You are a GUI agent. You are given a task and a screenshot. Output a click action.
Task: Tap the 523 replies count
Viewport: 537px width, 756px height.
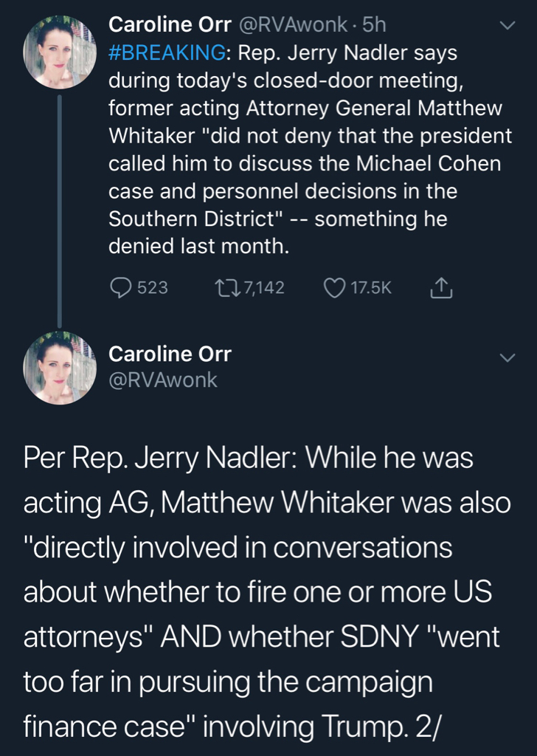153,288
